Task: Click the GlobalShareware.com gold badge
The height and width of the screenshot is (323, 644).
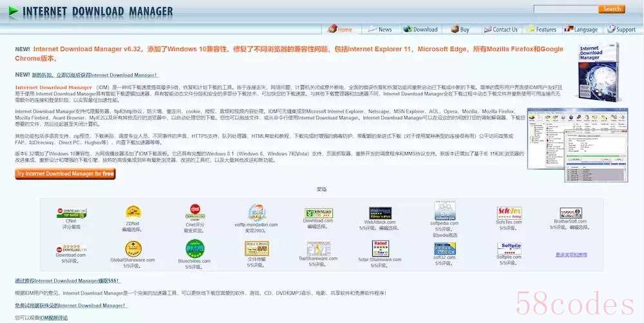Action: coord(133,249)
